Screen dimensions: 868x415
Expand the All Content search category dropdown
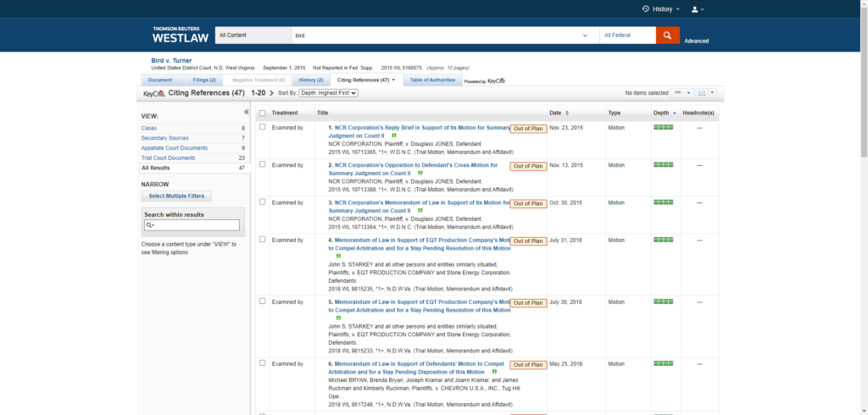[253, 36]
